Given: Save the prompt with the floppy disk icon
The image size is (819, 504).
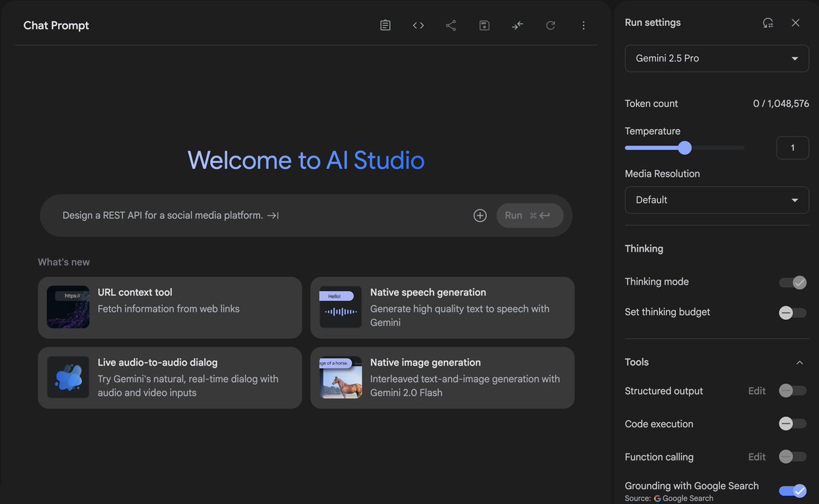Looking at the screenshot, I should [484, 25].
